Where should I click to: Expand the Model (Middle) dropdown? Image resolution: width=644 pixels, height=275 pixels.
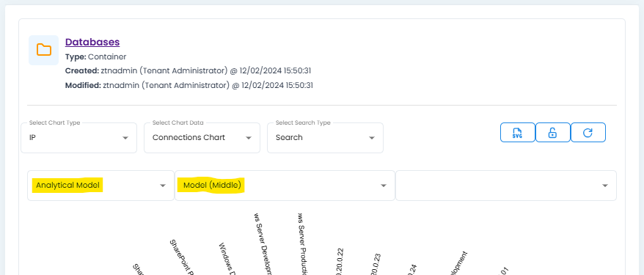(x=285, y=186)
